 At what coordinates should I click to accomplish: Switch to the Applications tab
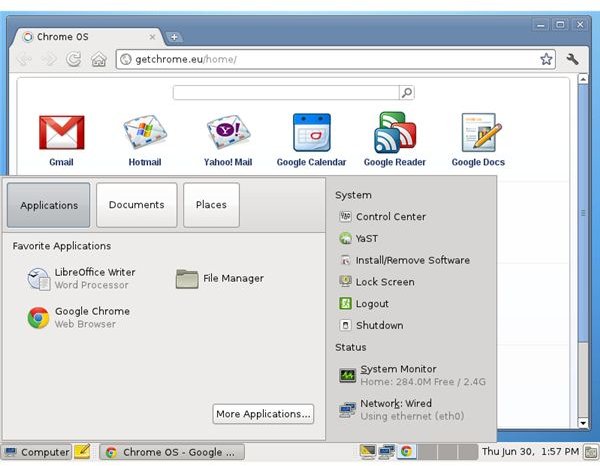pos(49,205)
